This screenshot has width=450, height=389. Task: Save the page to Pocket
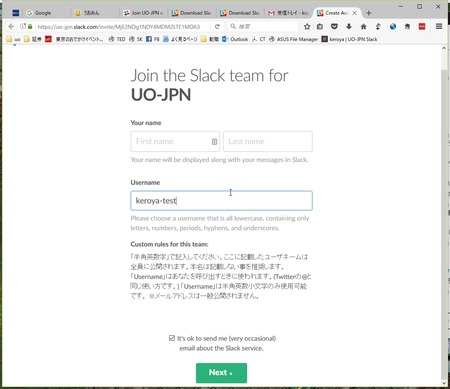[x=334, y=27]
